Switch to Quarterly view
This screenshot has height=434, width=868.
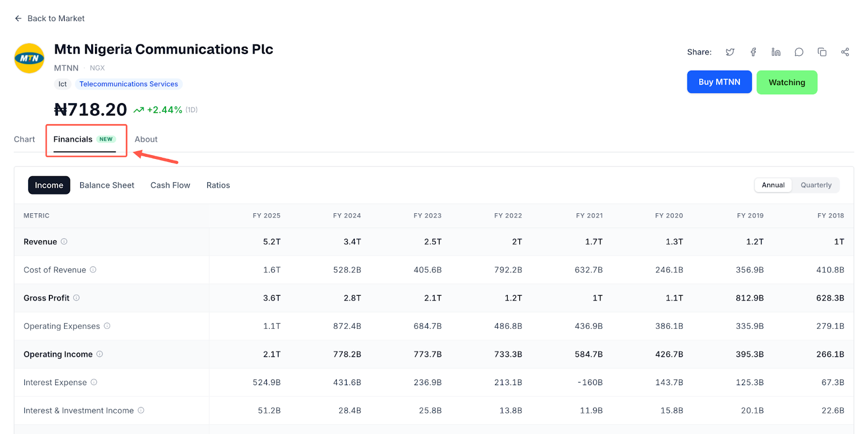coord(815,185)
